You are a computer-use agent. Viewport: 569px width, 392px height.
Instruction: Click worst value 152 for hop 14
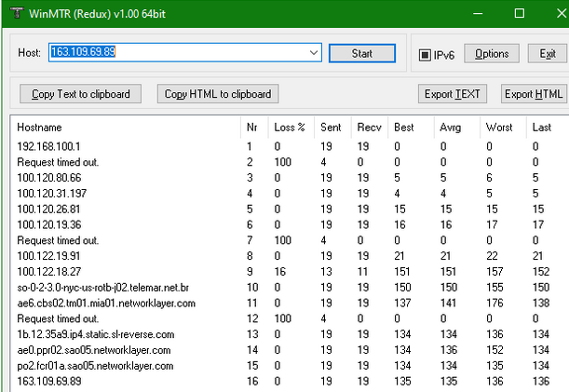click(x=494, y=350)
